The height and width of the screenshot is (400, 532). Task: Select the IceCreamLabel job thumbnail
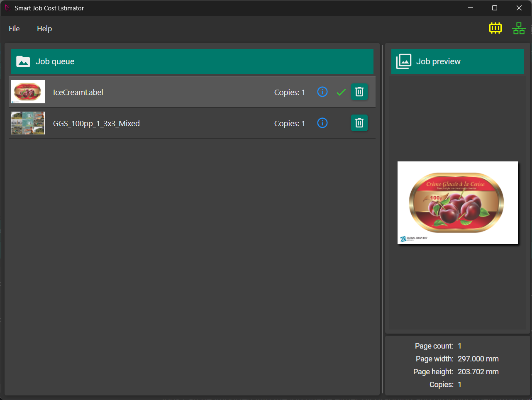tap(28, 92)
